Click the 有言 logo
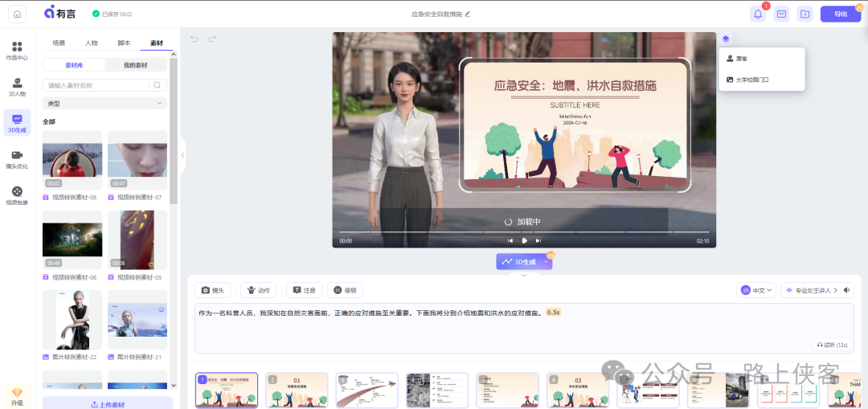868x409 pixels. pyautogui.click(x=59, y=14)
